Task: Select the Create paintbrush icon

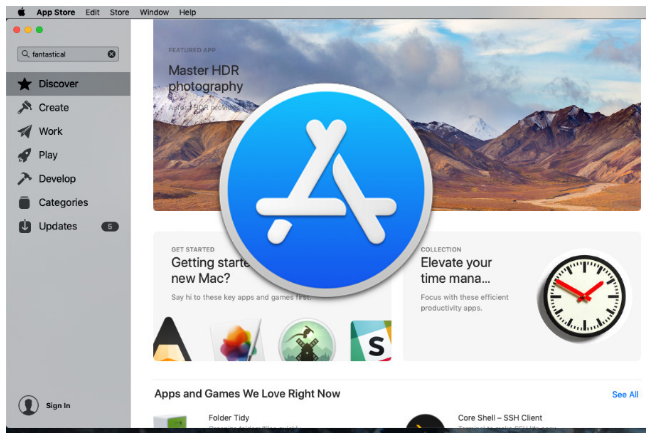Action: tap(25, 108)
